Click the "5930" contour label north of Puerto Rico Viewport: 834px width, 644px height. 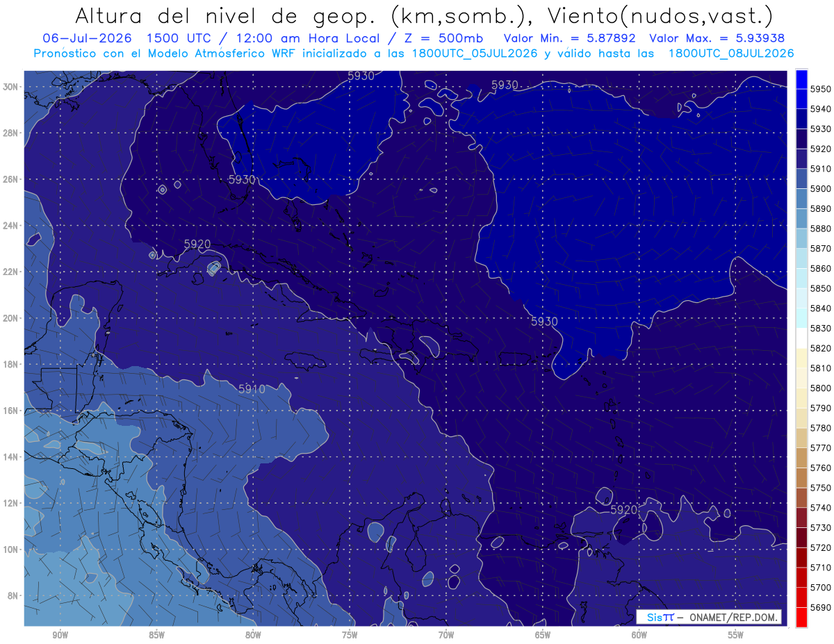(x=544, y=321)
